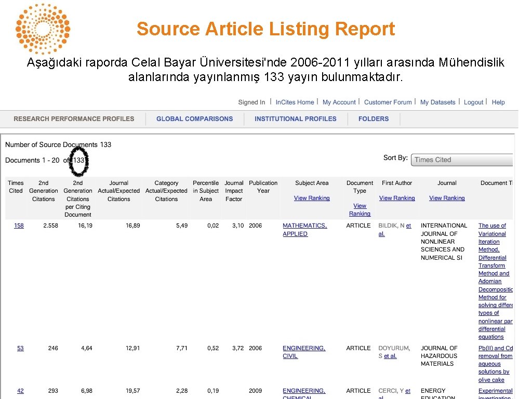Open the 158 times cited link
532x399 pixels.
tap(19, 225)
